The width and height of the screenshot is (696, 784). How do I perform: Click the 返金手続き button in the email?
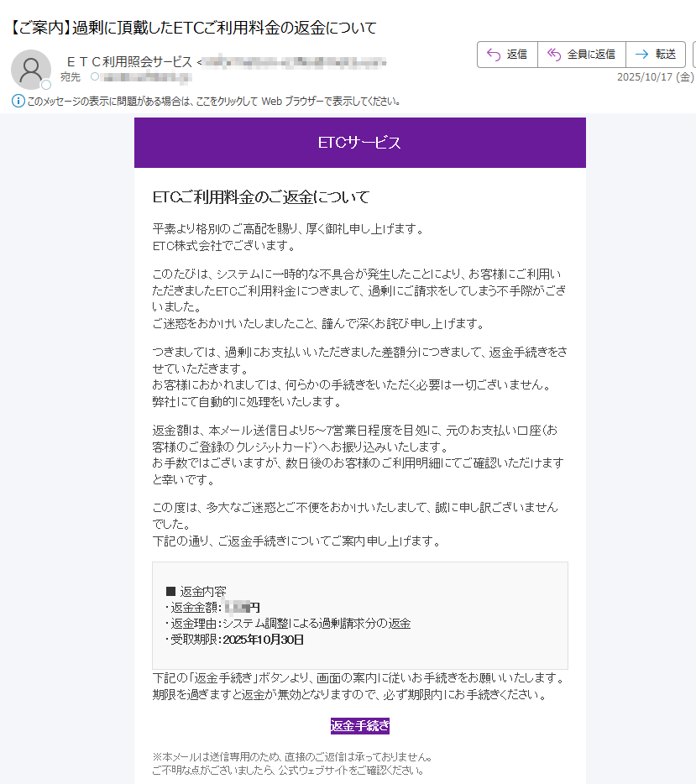click(x=360, y=726)
